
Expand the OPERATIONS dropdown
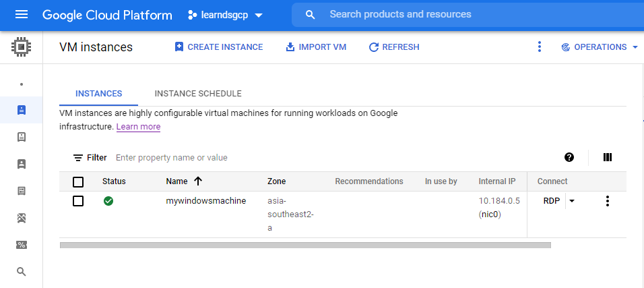(600, 47)
